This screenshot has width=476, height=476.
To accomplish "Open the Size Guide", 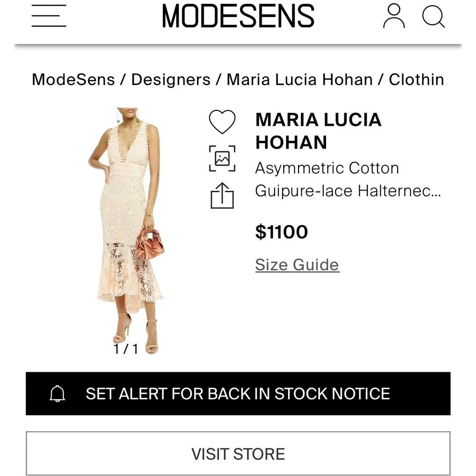I will point(296,264).
